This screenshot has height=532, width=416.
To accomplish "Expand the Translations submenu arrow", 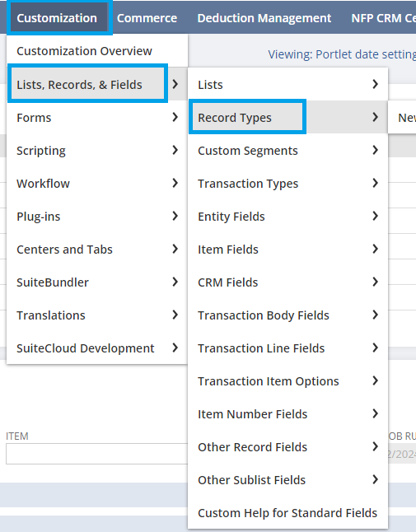I will (x=175, y=315).
